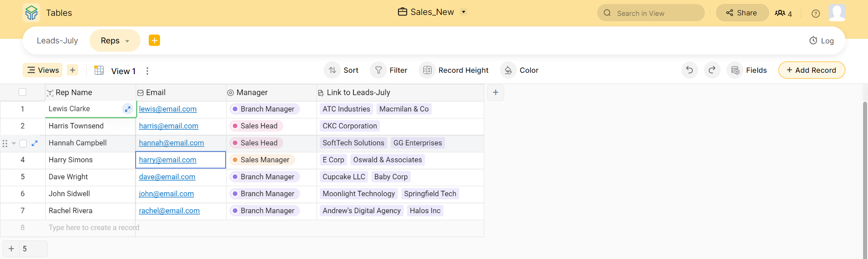Click the Add Record button
Viewport: 868px width, 259px height.
coord(811,70)
